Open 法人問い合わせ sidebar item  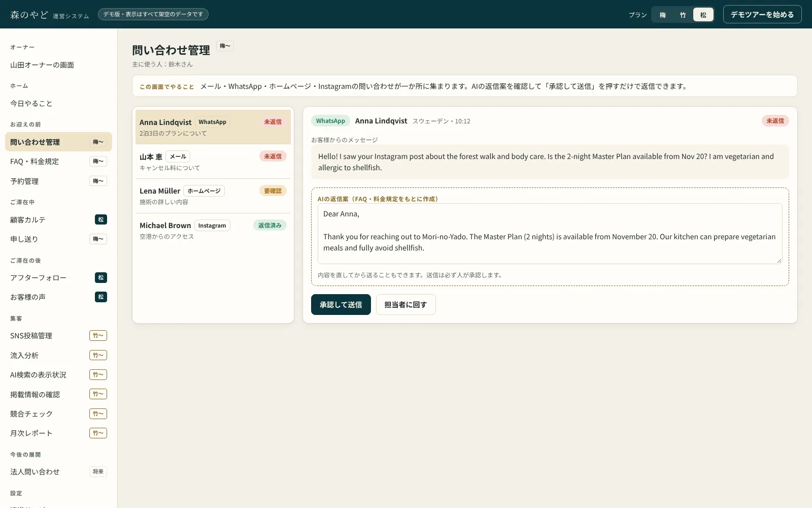(58, 471)
